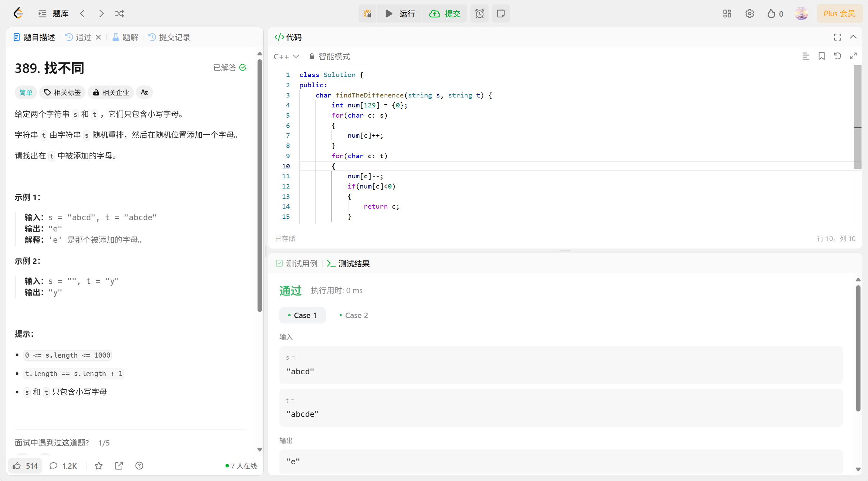Open the notes sticky icon
Screen dimensions: 868x481
tap(500, 14)
